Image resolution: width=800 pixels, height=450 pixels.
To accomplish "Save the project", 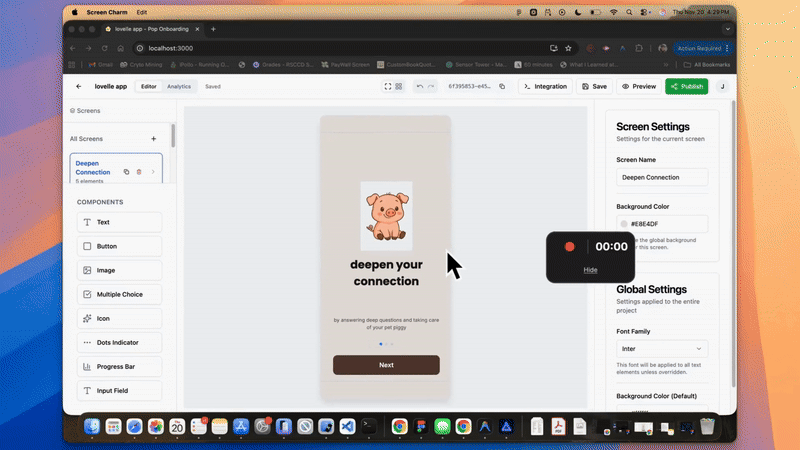I will pos(594,86).
